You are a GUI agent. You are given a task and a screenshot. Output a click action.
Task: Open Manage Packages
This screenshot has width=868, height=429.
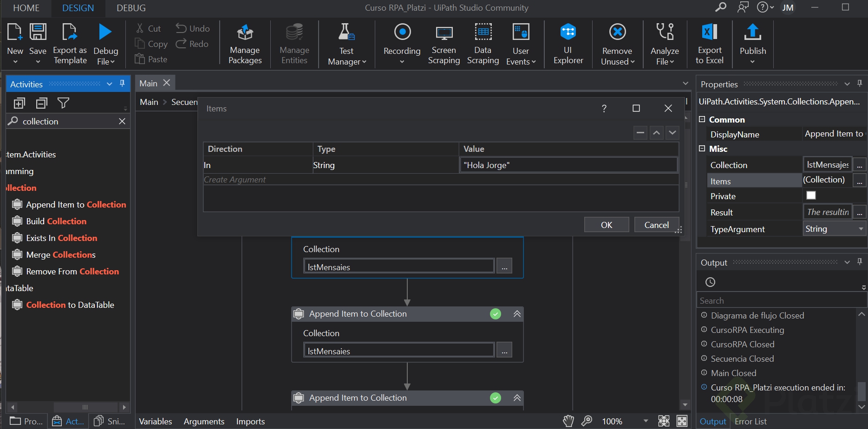point(245,45)
